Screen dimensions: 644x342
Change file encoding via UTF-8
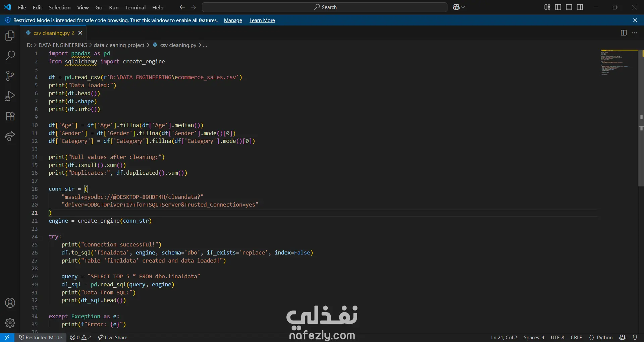point(557,337)
